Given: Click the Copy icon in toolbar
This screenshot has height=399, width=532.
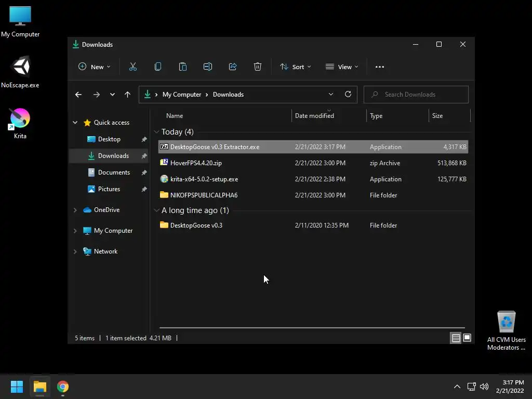Looking at the screenshot, I should tap(158, 67).
